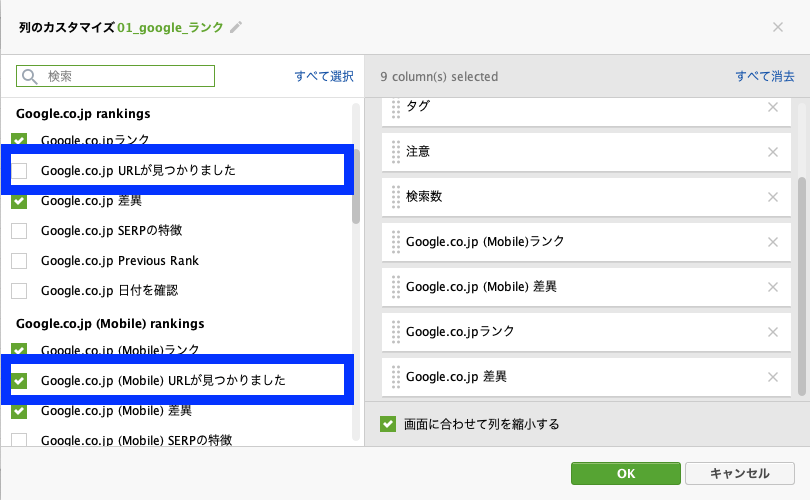Viewport: 810px width, 500px height.
Task: Click the キャンセル button
Action: click(740, 473)
